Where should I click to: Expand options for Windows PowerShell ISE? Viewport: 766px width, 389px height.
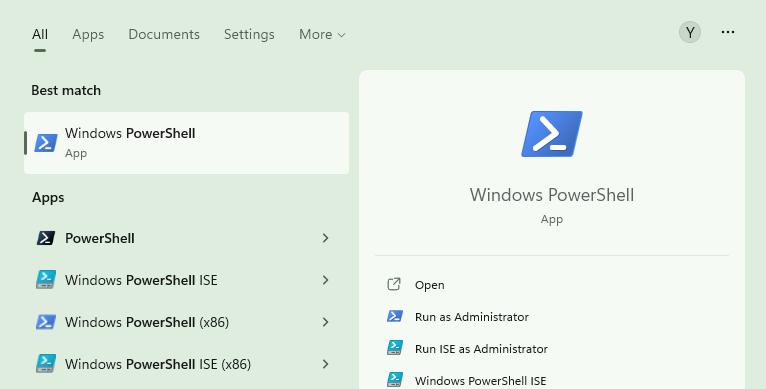(x=325, y=280)
